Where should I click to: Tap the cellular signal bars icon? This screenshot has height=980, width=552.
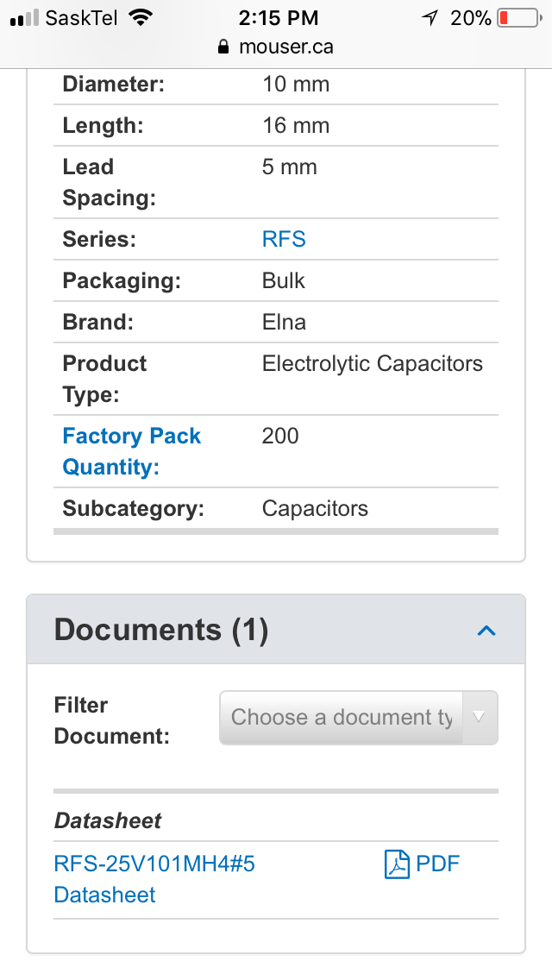(24, 18)
